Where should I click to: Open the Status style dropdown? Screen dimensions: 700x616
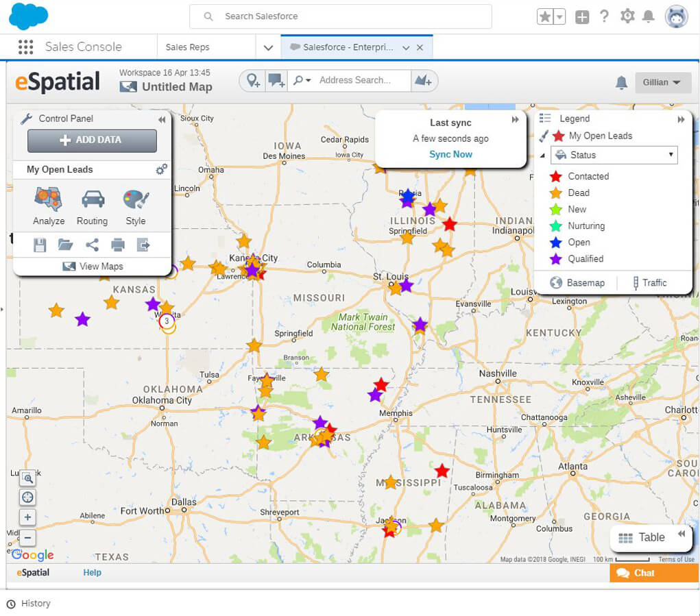(614, 156)
